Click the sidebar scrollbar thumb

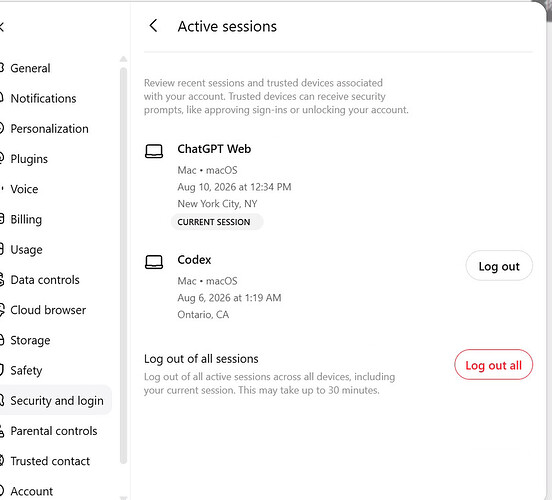[123, 266]
